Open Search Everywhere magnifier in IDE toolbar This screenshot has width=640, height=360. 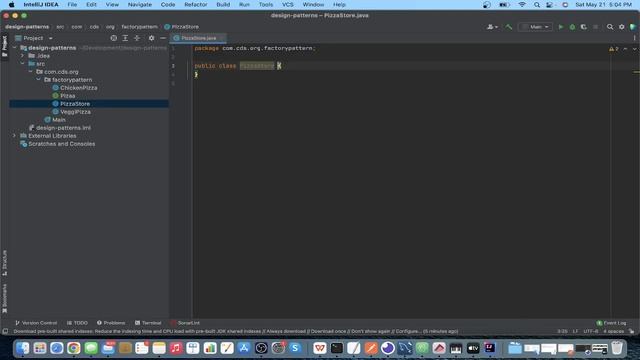point(610,27)
